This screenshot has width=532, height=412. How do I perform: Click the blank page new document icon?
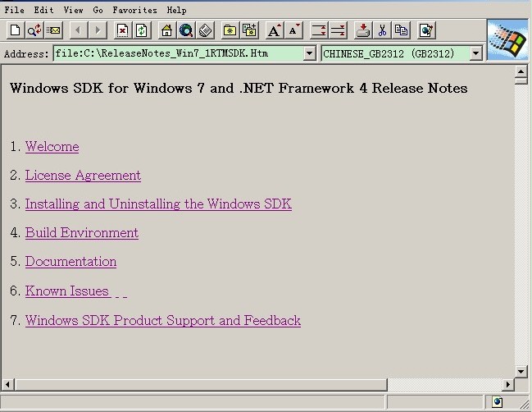tap(16, 30)
